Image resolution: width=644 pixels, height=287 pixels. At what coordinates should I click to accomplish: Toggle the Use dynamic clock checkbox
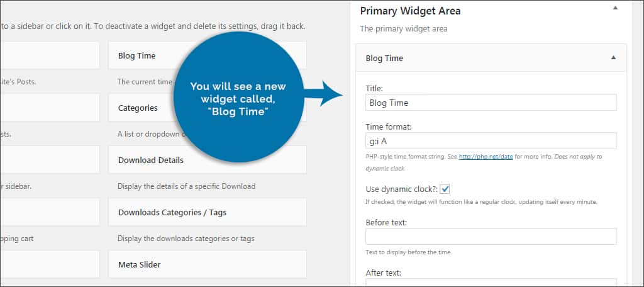pyautogui.click(x=445, y=189)
